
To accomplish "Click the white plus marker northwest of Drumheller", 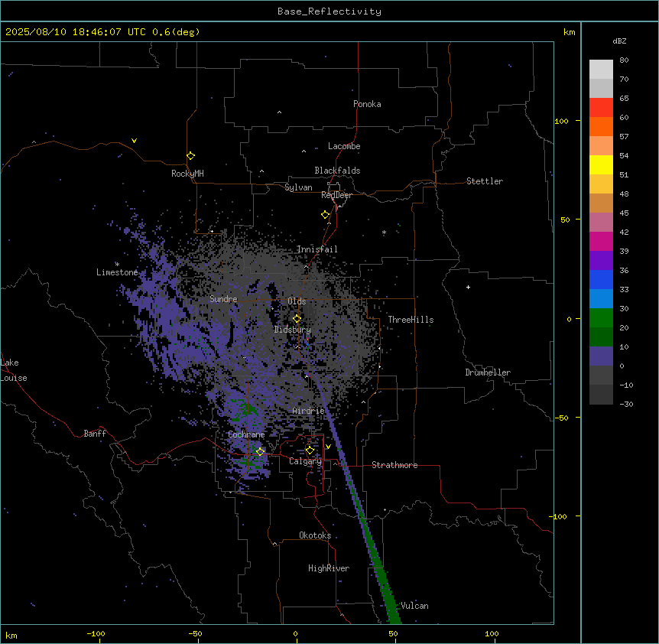I will click(468, 287).
